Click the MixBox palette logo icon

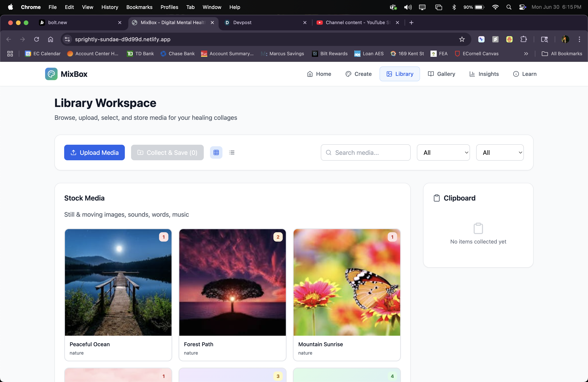[x=51, y=74]
